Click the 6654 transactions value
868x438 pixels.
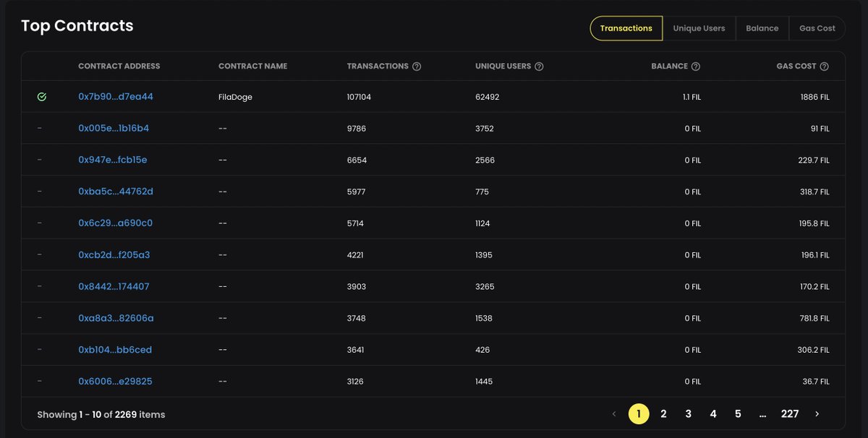click(x=357, y=160)
